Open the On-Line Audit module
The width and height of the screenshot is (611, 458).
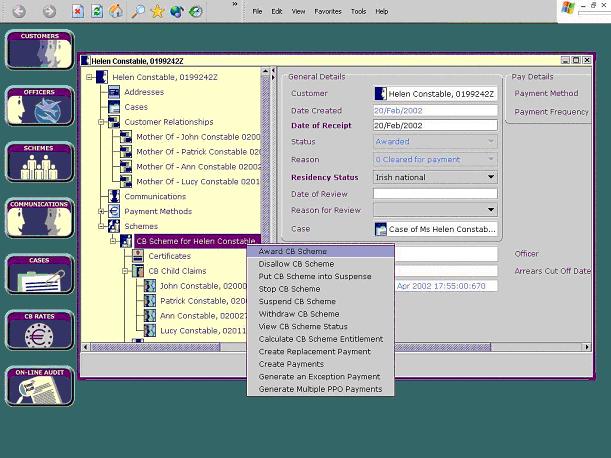coord(39,385)
